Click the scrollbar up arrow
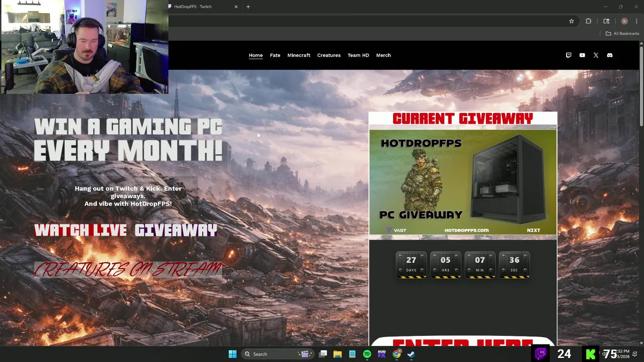Viewport: 644px width, 362px height. (x=641, y=44)
